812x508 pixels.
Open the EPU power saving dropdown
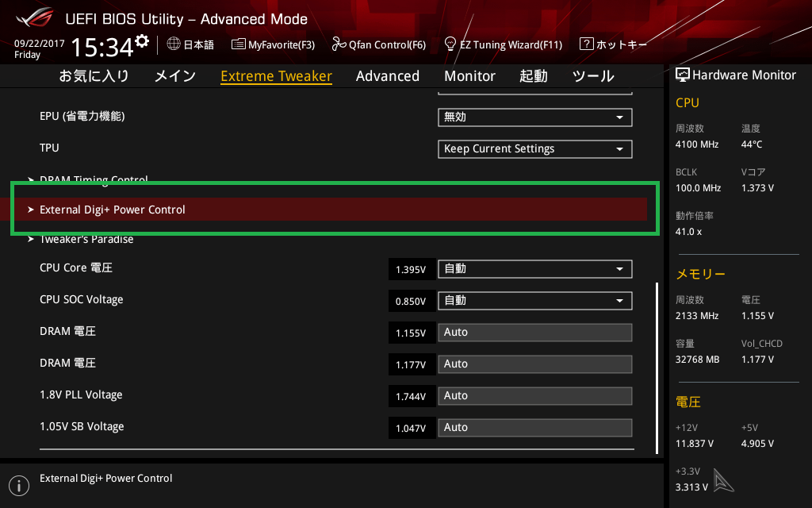click(535, 117)
